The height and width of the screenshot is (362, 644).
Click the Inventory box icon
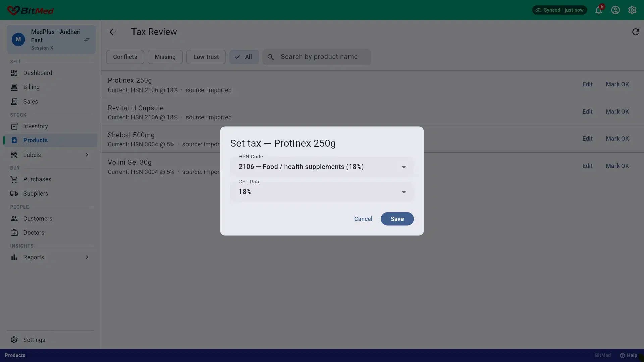14,126
